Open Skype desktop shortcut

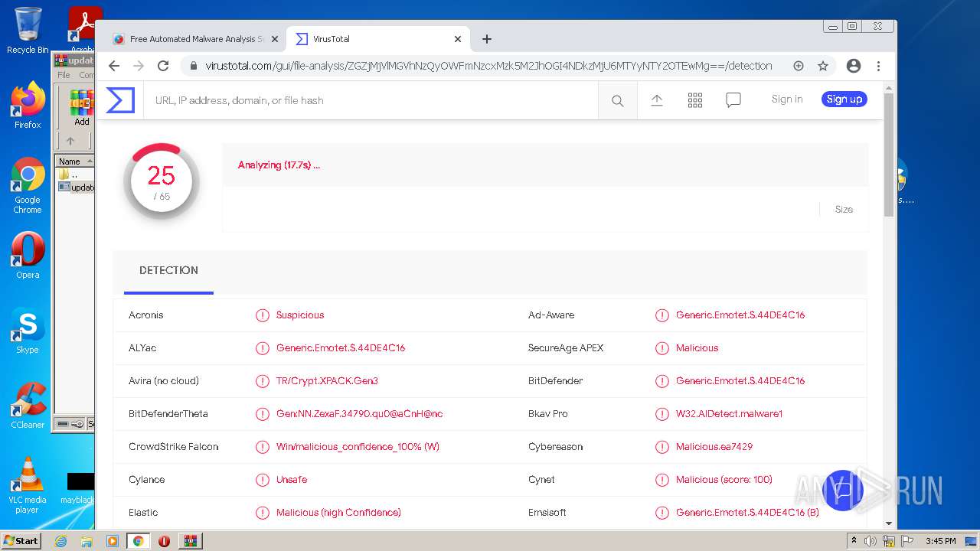[28, 331]
